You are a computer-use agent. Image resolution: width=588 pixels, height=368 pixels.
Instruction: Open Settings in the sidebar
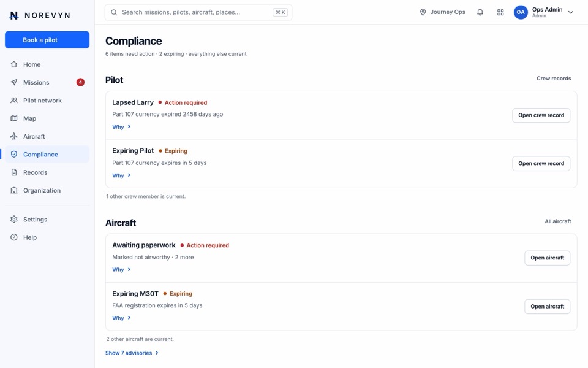click(47, 220)
